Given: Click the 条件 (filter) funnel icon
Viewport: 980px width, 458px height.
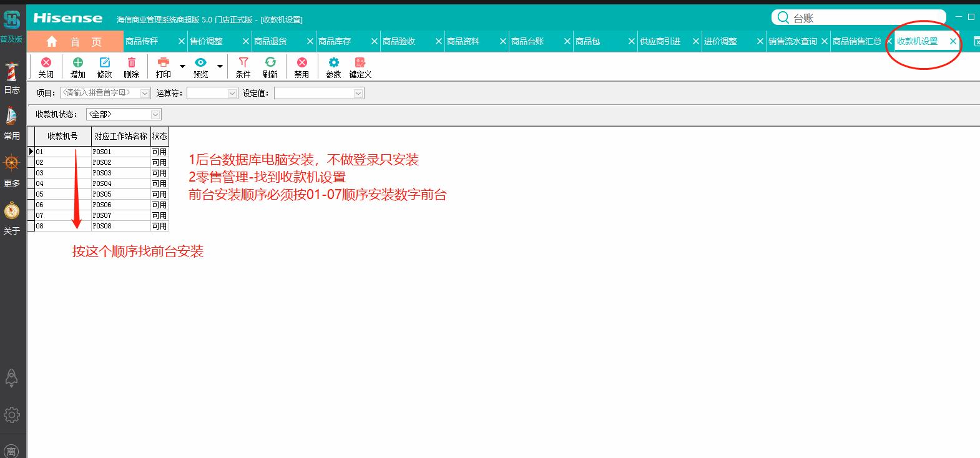Looking at the screenshot, I should coord(243,62).
